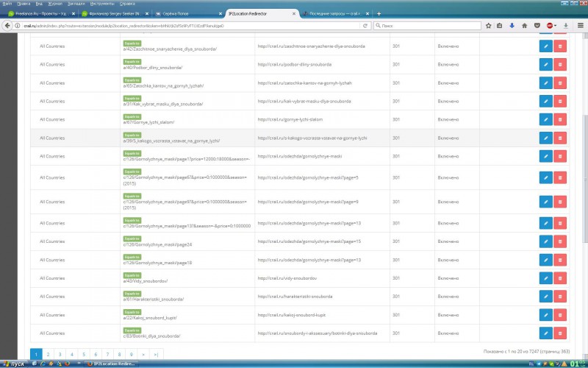The height and width of the screenshot is (368, 588).
Task: Edit the Zaschitnoe_snaryazhenie_dlya_snouborda redirect
Action: pyautogui.click(x=545, y=46)
